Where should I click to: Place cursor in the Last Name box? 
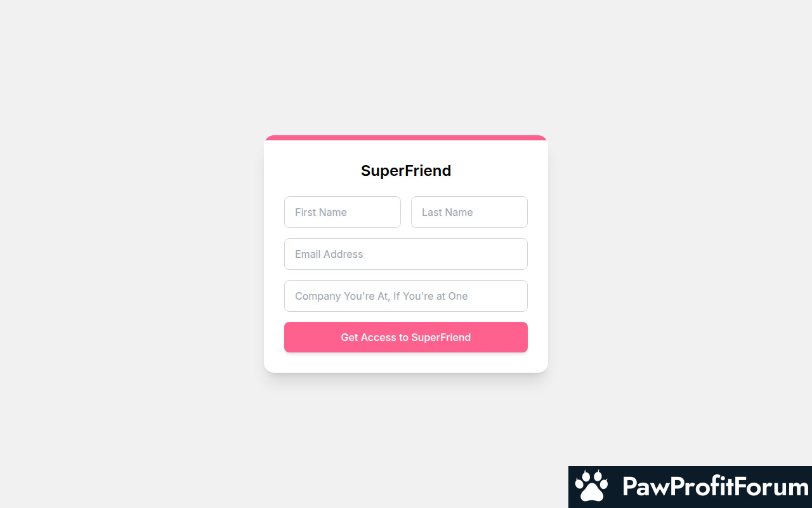469,212
